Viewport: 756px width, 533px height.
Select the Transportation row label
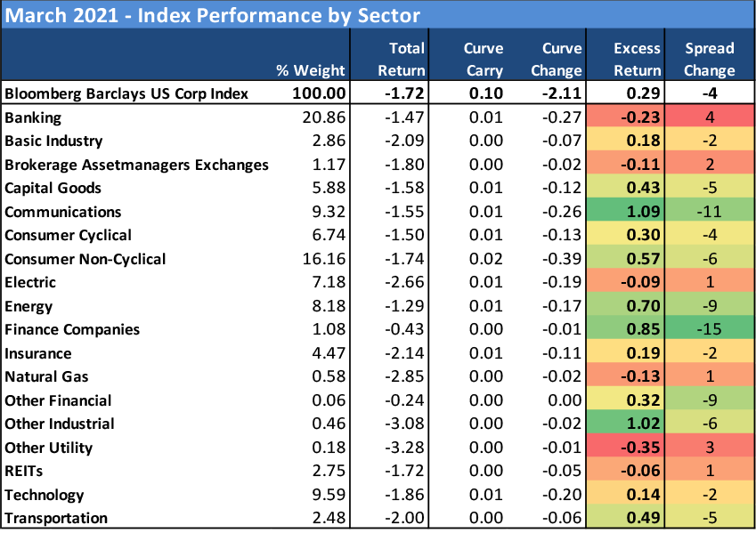[56, 518]
